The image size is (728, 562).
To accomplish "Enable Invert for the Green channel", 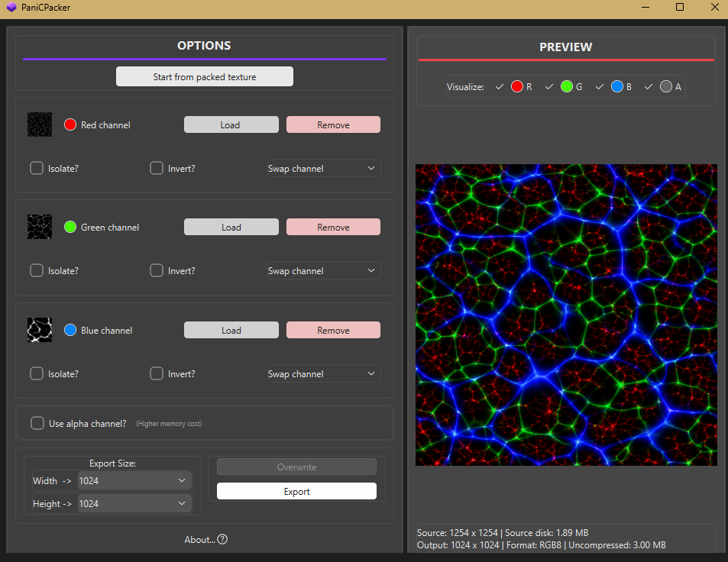I will pyautogui.click(x=157, y=270).
